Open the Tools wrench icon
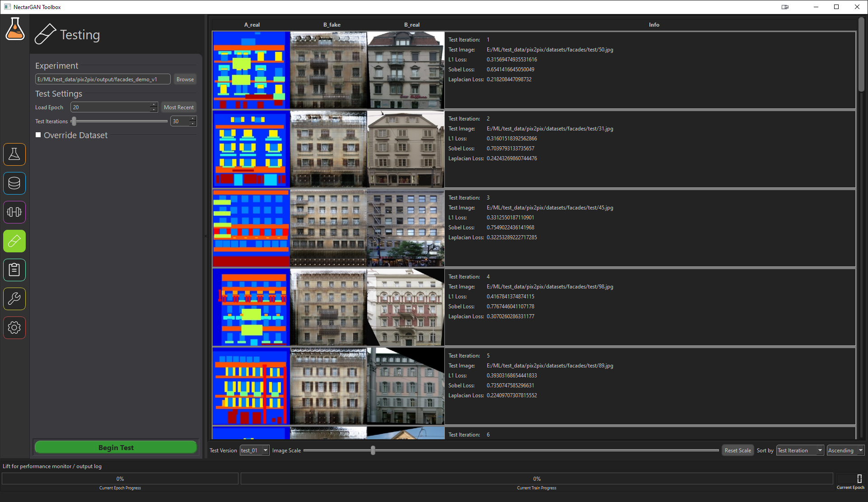The image size is (868, 502). point(14,299)
